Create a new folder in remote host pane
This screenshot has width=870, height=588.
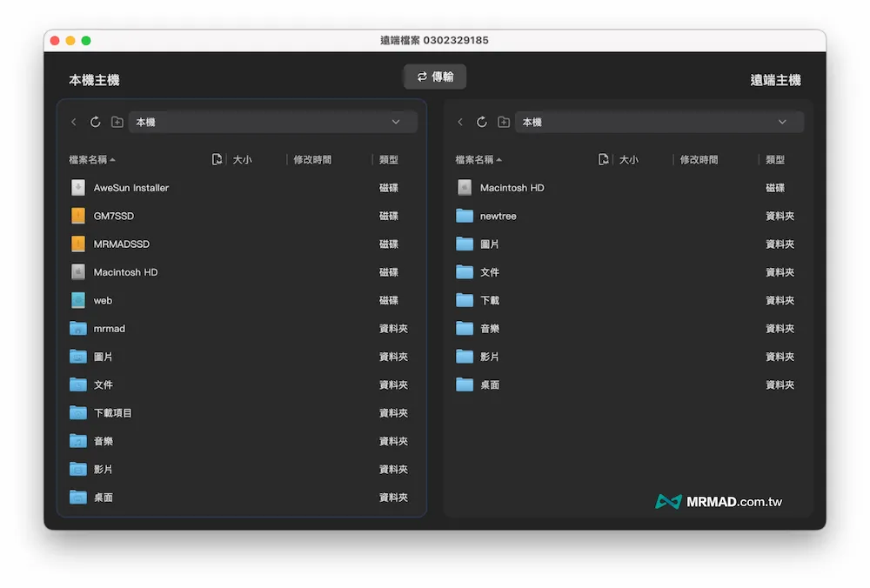click(503, 122)
